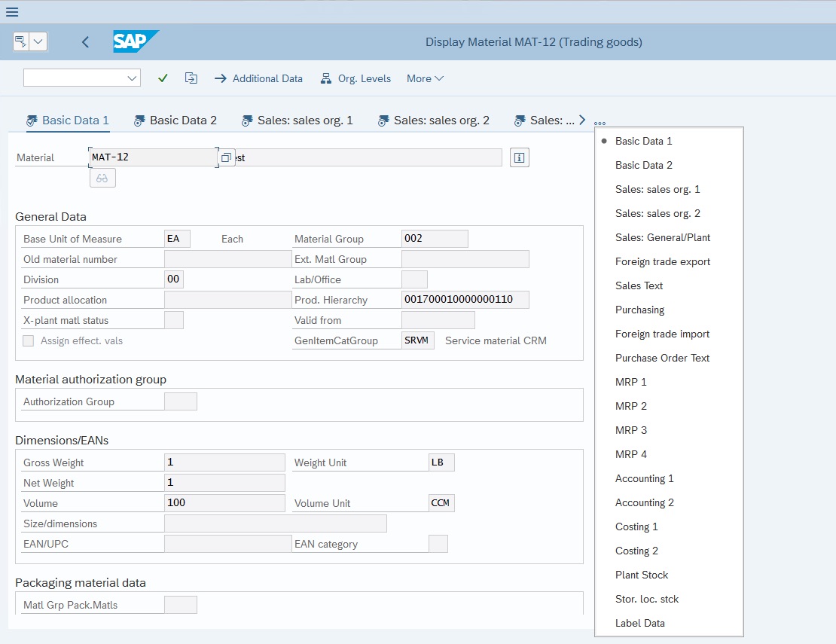Click the information icon beside the description field
The width and height of the screenshot is (836, 644).
tap(519, 157)
